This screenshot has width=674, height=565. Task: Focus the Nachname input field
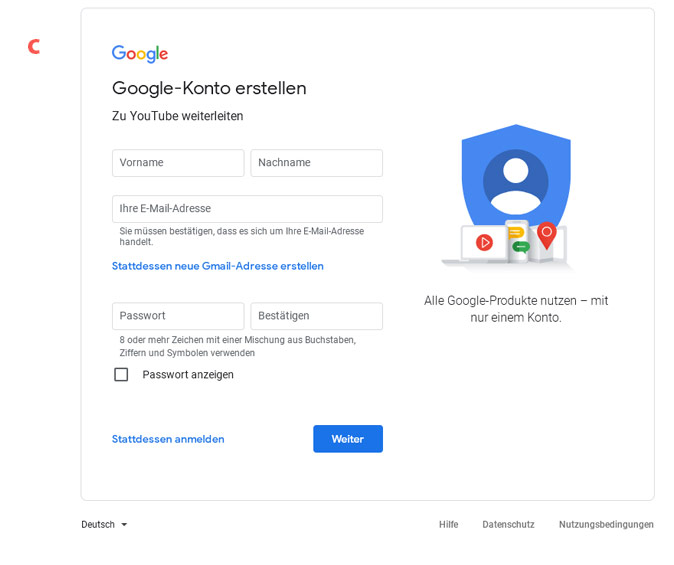coord(316,163)
